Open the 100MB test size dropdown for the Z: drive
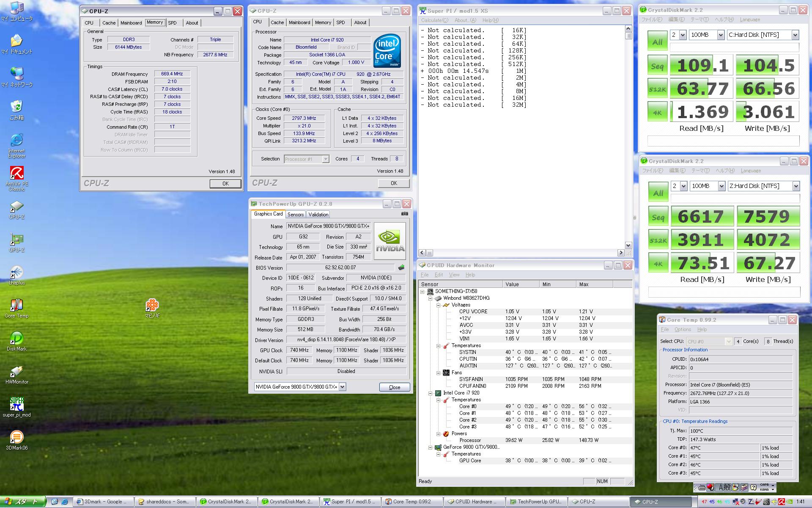812x508 pixels. (721, 186)
